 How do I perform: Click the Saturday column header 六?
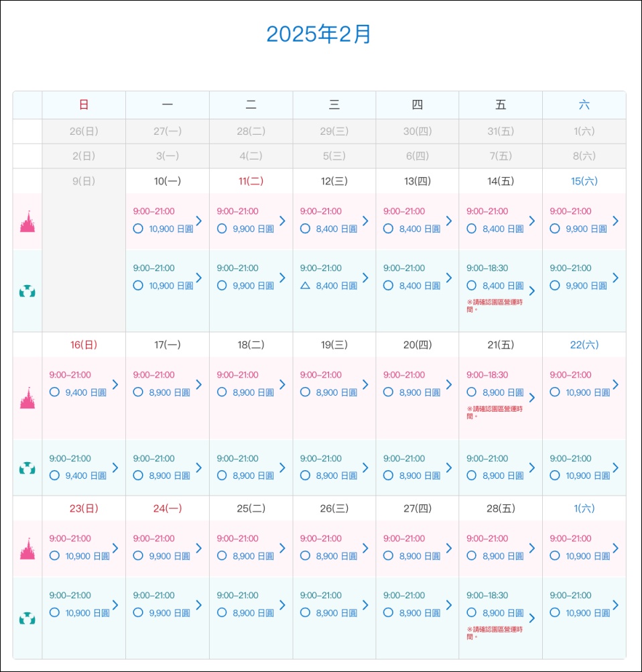pos(584,105)
